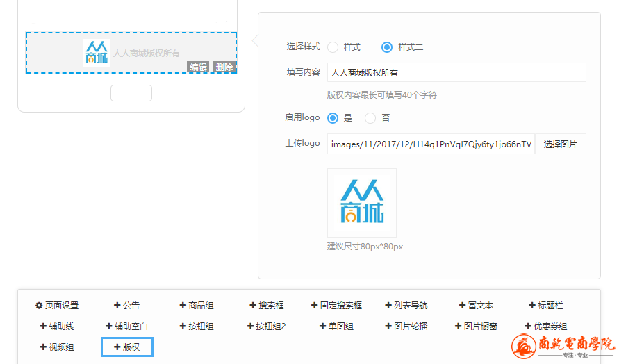This screenshot has width=619, height=364.
Task: Insert a 视频组 component
Action: 57,347
